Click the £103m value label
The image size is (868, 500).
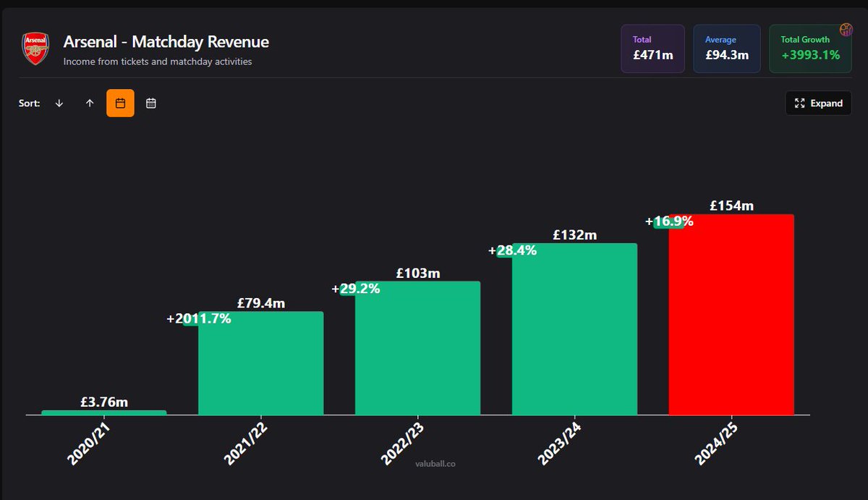[x=418, y=274]
